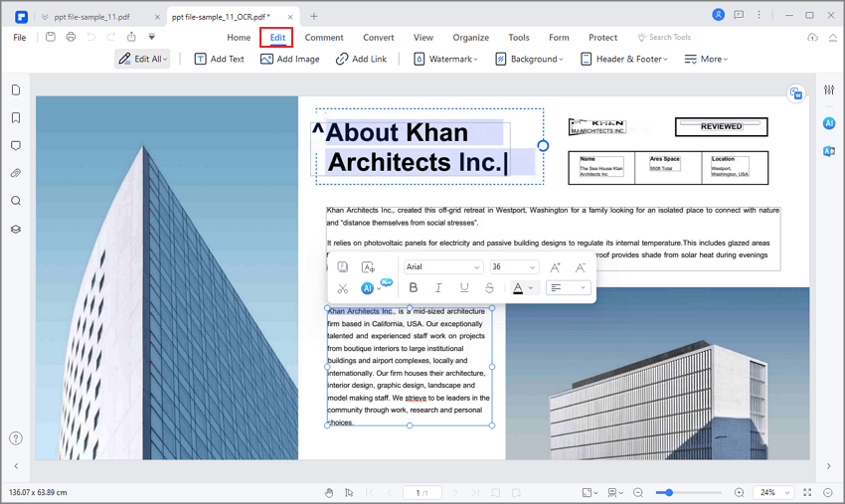Click the AI button in floating toolbar
Screen dimensions: 845x504
point(368,288)
